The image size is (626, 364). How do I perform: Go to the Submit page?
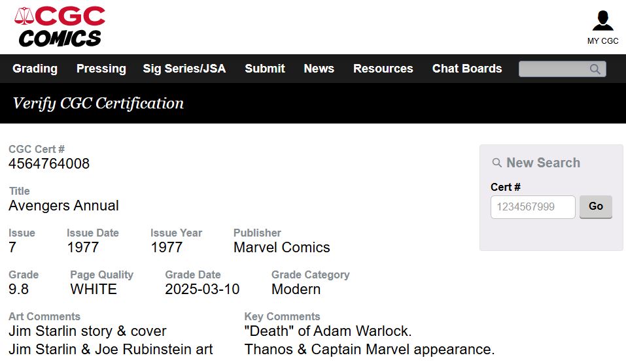point(265,69)
